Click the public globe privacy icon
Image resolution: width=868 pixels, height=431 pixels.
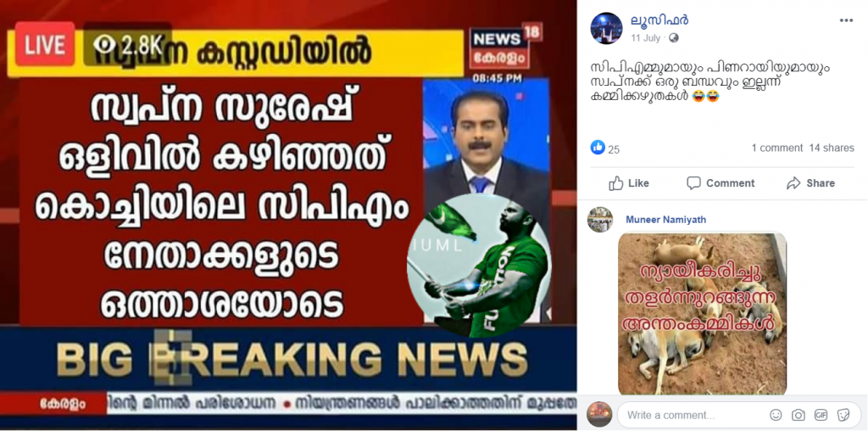coord(674,38)
